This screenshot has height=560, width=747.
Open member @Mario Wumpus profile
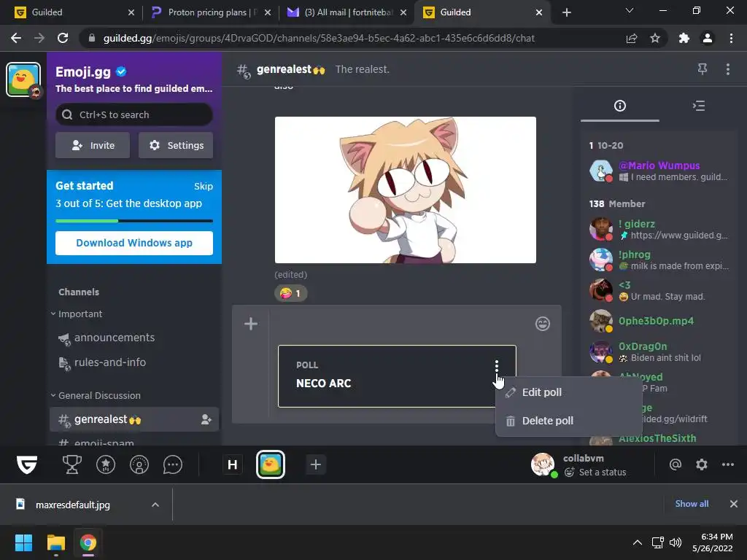[x=659, y=171]
